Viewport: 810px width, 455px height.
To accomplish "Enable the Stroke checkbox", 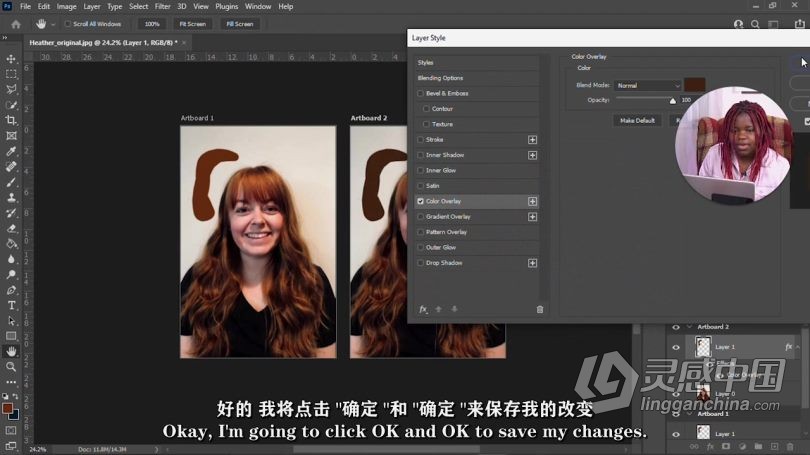I will tap(420, 139).
